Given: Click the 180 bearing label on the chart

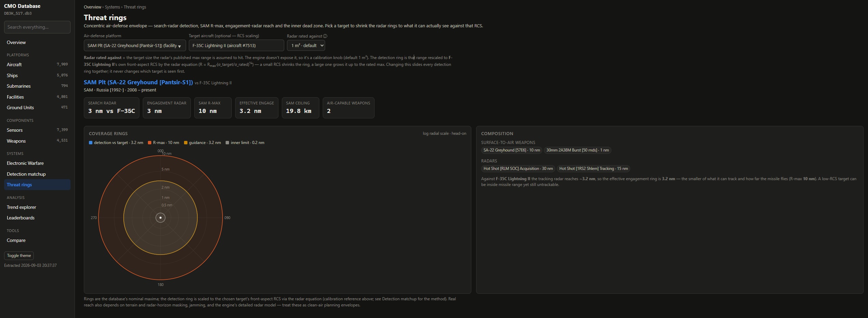Looking at the screenshot, I should tap(161, 285).
